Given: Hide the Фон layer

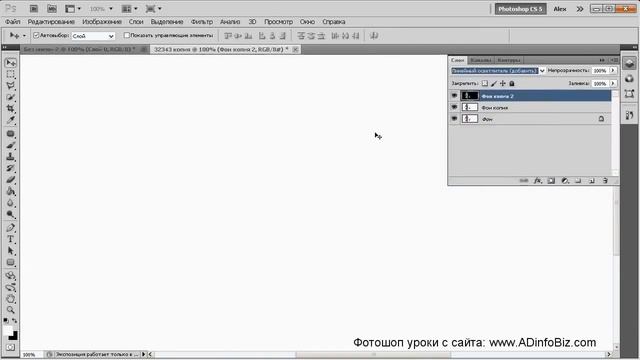Looking at the screenshot, I should pyautogui.click(x=454, y=118).
